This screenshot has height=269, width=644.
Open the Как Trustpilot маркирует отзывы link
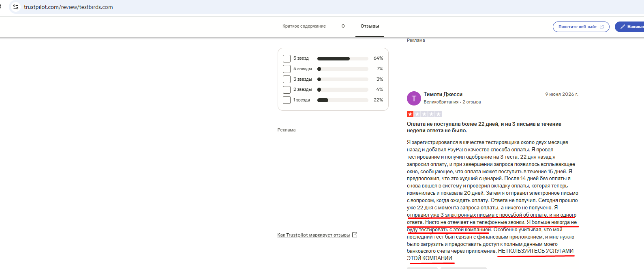[313, 235]
